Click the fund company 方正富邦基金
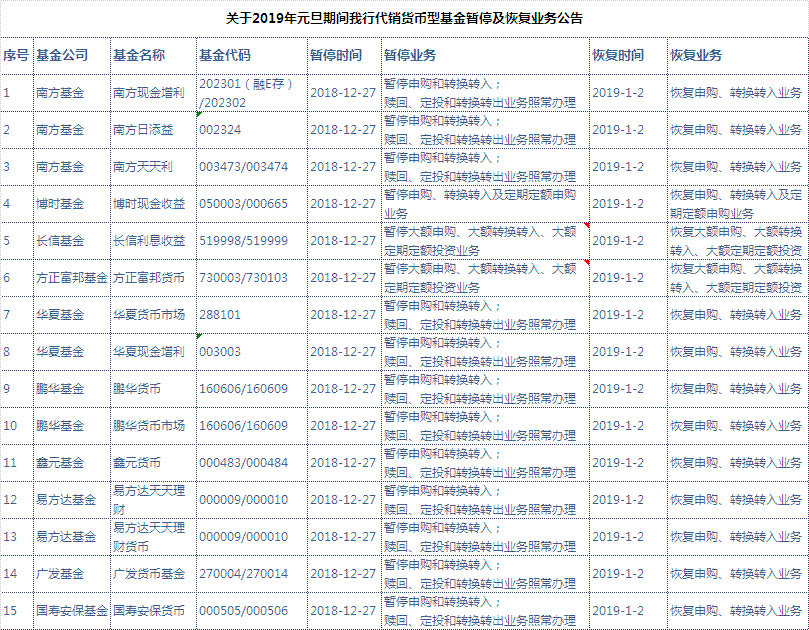 [x=71, y=277]
